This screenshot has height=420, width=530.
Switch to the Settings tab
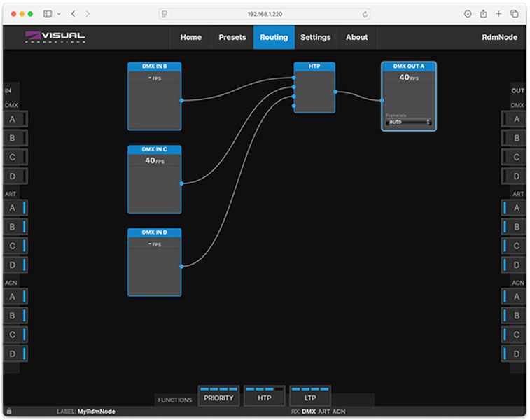point(315,37)
